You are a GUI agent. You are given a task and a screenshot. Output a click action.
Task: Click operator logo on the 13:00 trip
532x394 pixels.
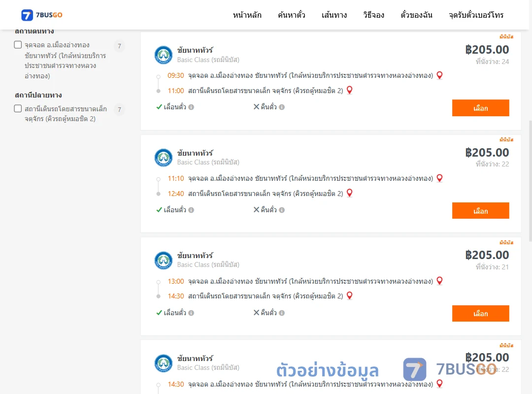[x=164, y=261]
